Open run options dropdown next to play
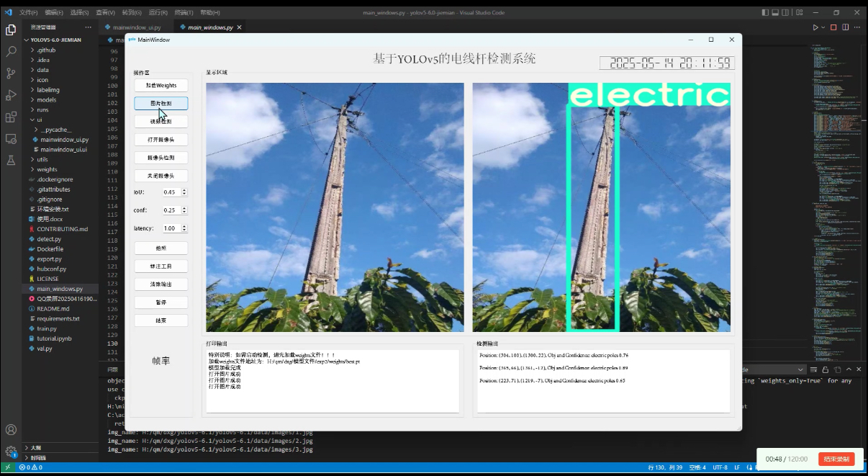The width and height of the screenshot is (868, 476). coord(823,27)
